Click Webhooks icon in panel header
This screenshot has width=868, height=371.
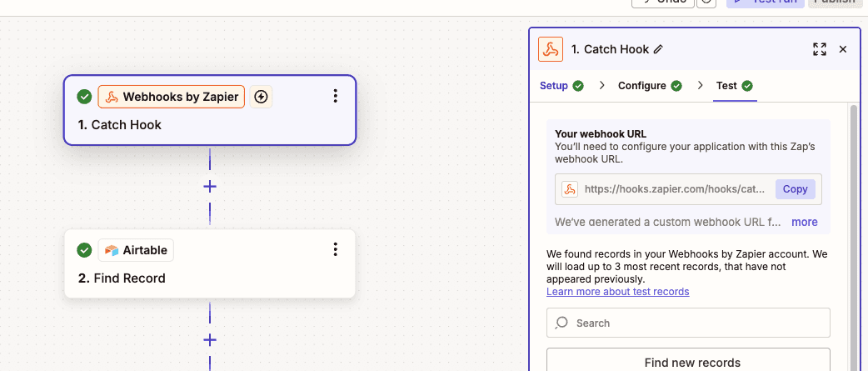[x=551, y=49]
